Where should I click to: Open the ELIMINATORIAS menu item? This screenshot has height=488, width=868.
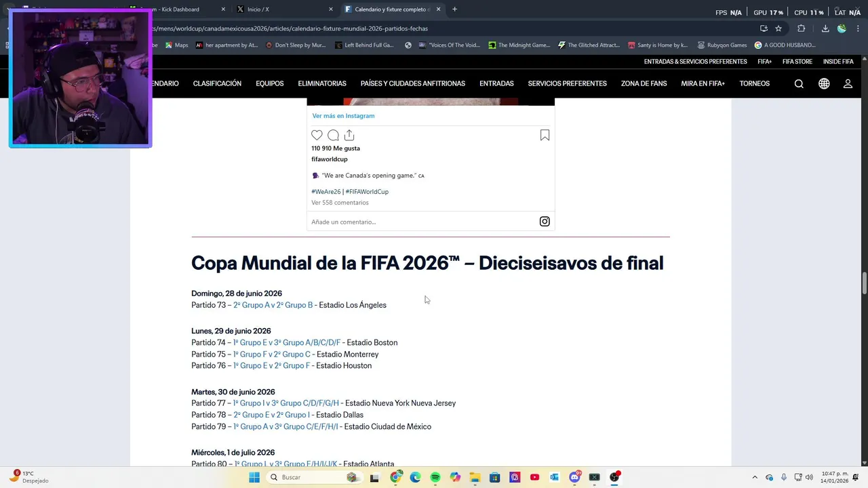322,84
